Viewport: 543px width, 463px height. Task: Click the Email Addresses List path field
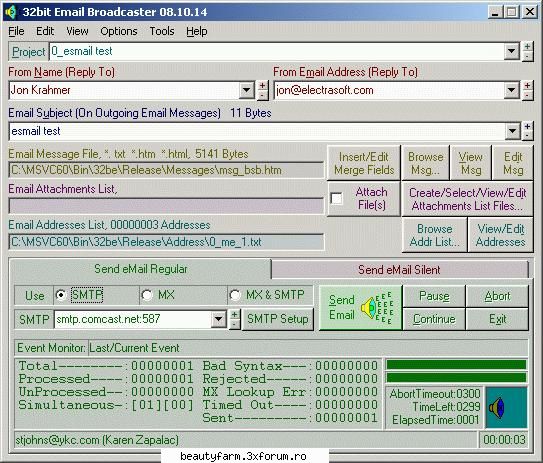[166, 242]
